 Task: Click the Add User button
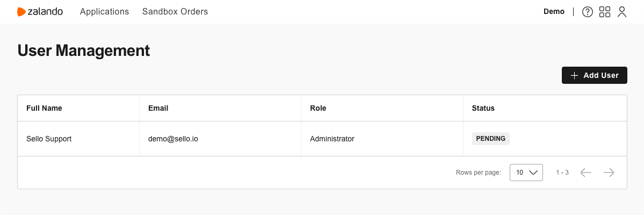(594, 75)
